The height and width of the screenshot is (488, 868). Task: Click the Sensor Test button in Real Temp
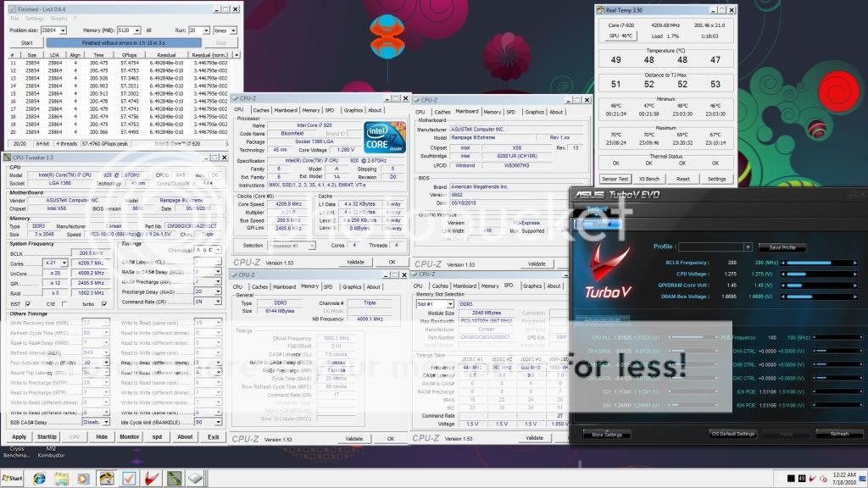tap(615, 179)
